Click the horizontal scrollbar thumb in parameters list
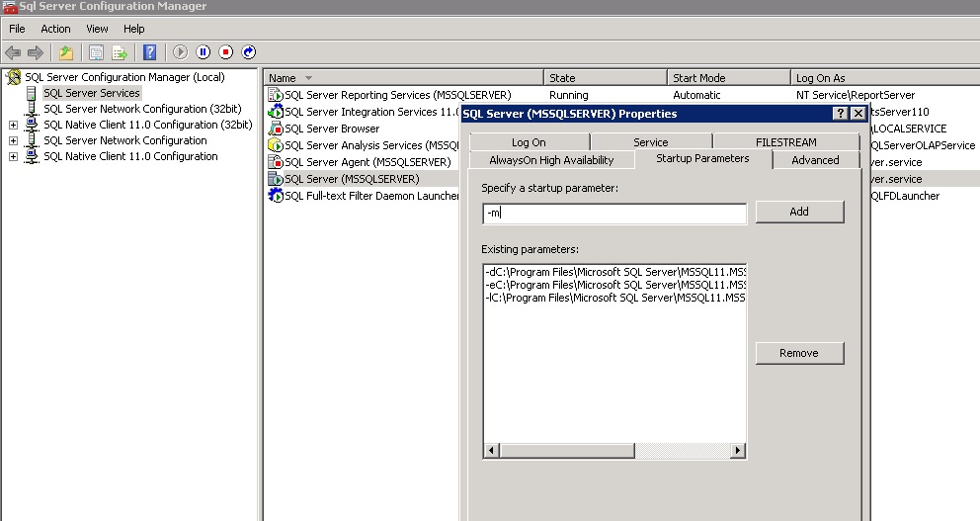The width and height of the screenshot is (980, 521). coord(567,451)
